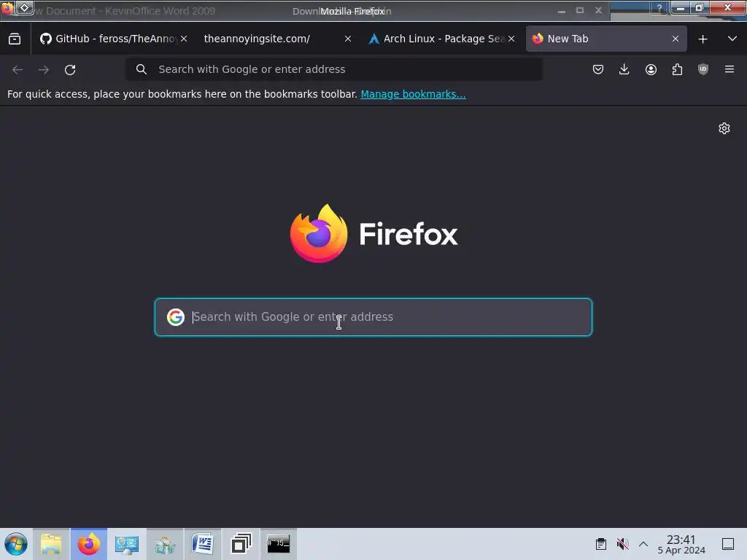747x560 pixels.
Task: Click the show desktop button in tray
Action: click(x=728, y=544)
